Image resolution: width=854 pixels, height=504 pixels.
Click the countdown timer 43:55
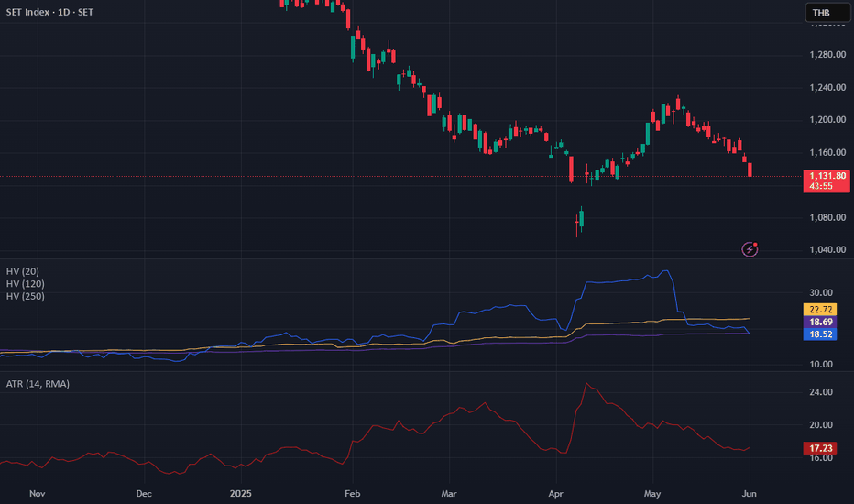pyautogui.click(x=821, y=186)
